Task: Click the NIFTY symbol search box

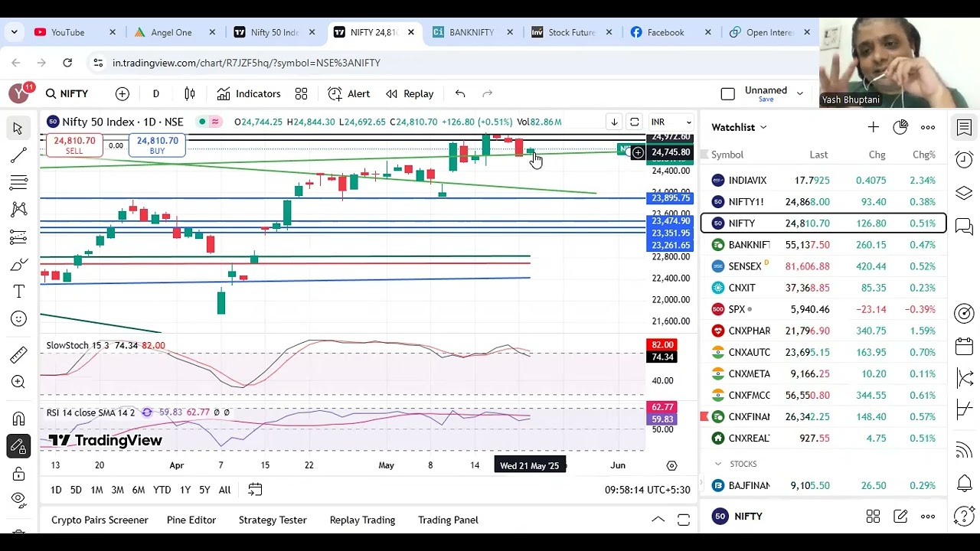Action: (x=67, y=93)
